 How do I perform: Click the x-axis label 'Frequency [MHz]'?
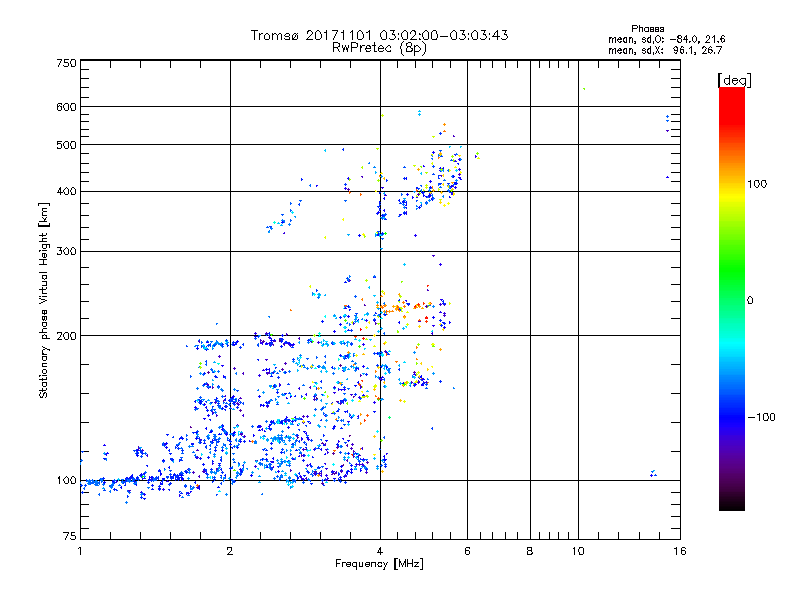(x=379, y=564)
